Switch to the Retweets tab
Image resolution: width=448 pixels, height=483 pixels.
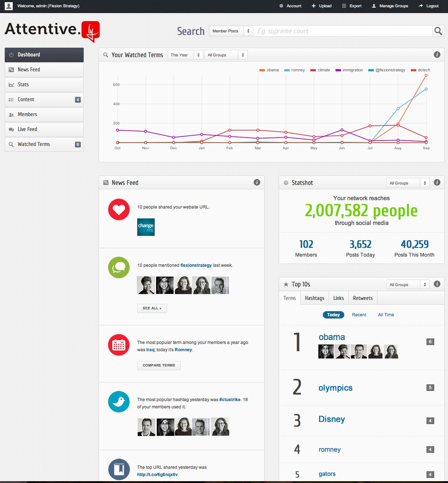click(x=363, y=298)
